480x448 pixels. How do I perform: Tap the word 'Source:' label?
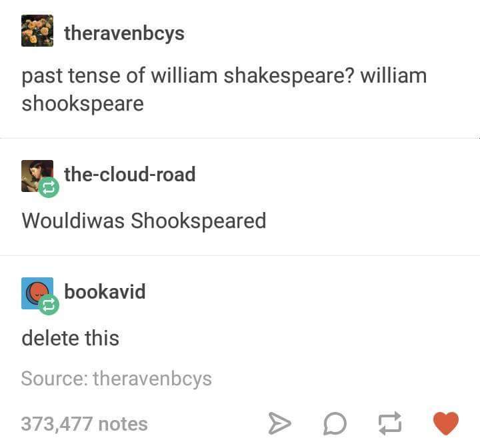pos(54,379)
